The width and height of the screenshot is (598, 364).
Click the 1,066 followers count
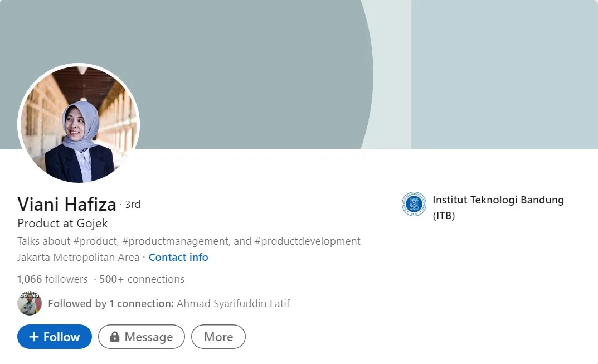coord(52,279)
